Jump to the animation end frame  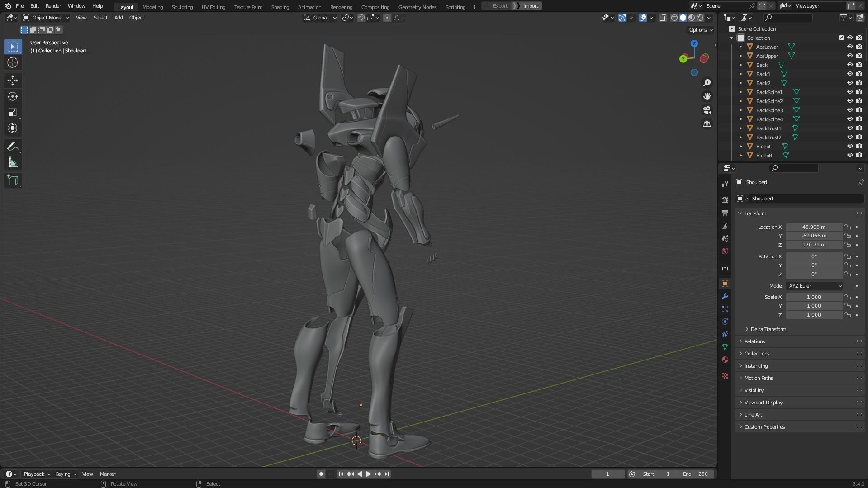(387, 474)
